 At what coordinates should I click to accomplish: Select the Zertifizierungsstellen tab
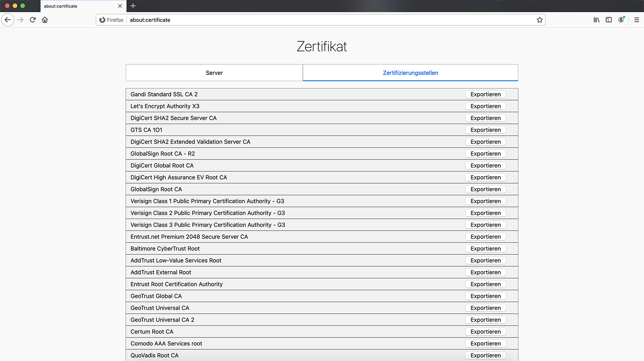[x=410, y=73]
